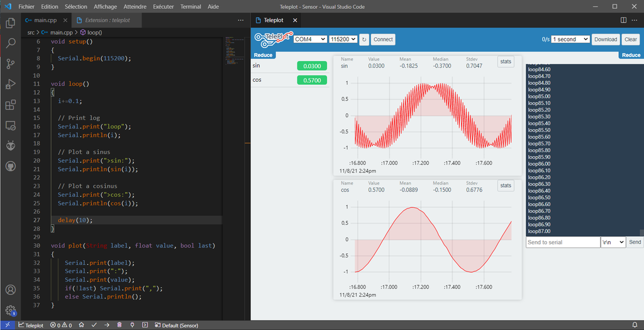
Task: Open Remote Explorer in activity bar
Action: pyautogui.click(x=11, y=125)
